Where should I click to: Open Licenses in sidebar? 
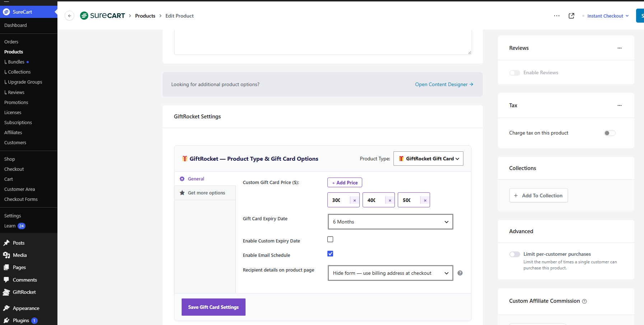13,113
